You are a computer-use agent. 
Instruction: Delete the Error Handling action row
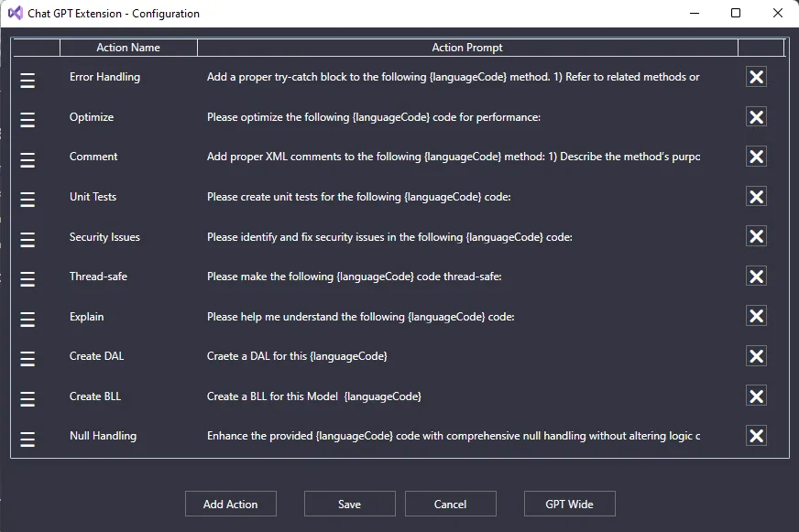[x=756, y=77]
